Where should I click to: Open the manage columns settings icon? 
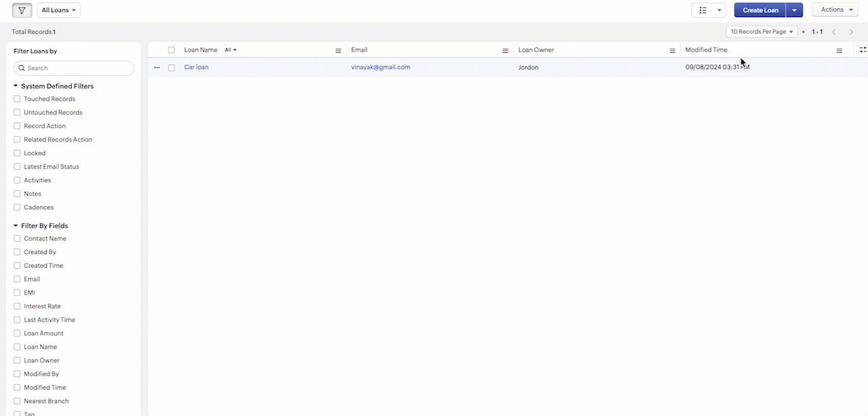point(863,50)
